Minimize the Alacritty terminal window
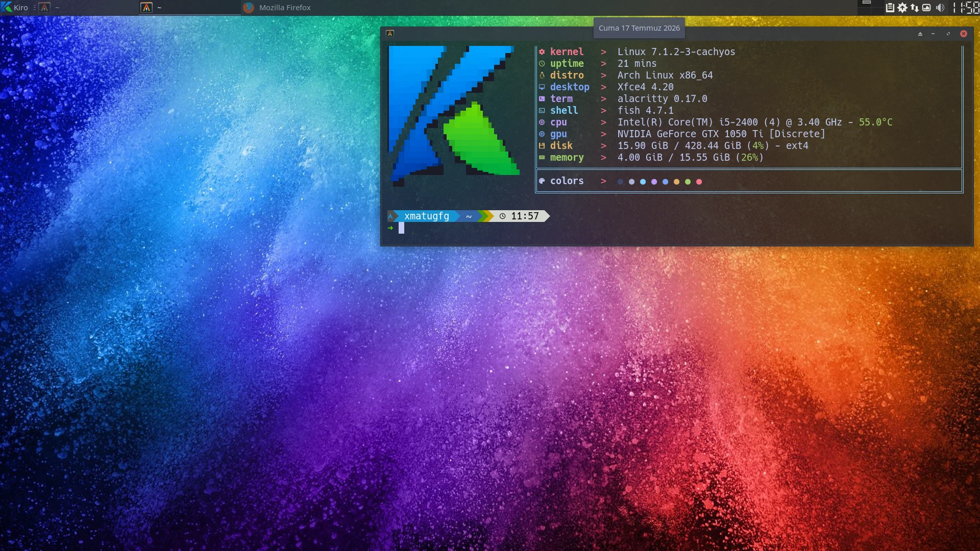The width and height of the screenshot is (980, 551). (x=933, y=34)
